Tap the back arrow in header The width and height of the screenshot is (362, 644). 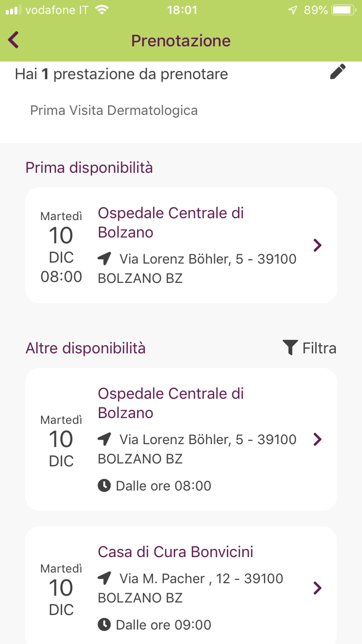pyautogui.click(x=13, y=40)
